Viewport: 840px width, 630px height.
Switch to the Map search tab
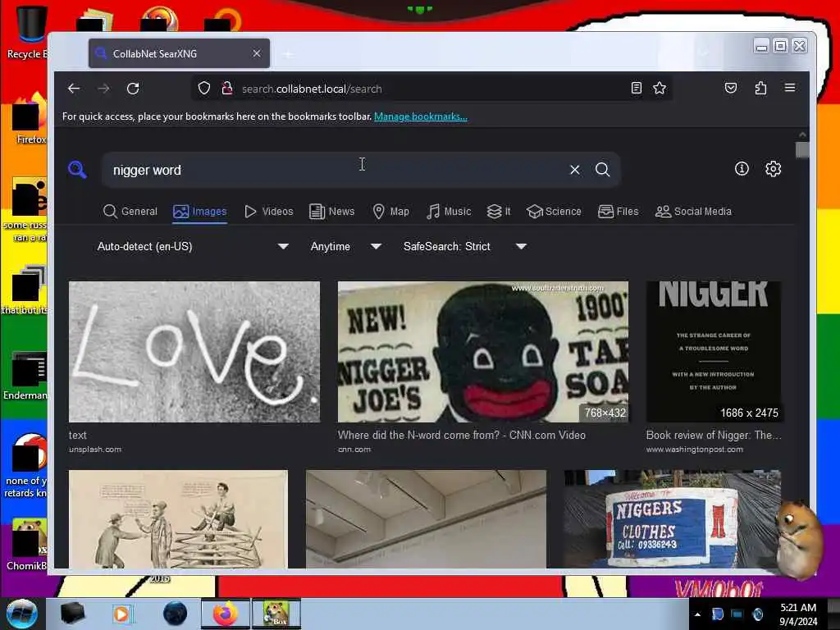[390, 212]
